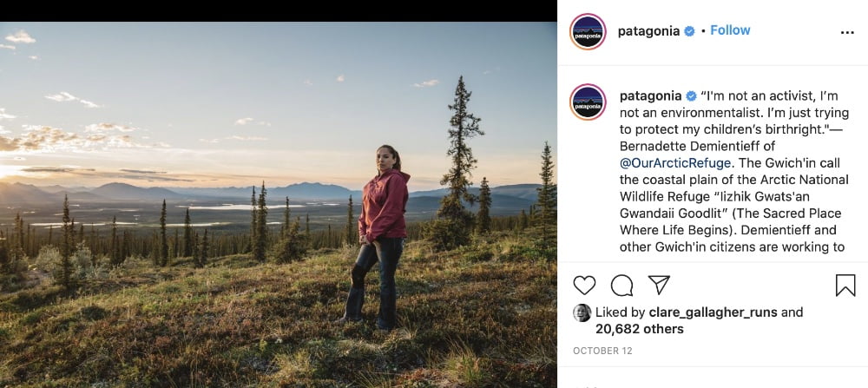The height and width of the screenshot is (388, 868).
Task: Click the "Liked by" label
Action: pos(620,312)
